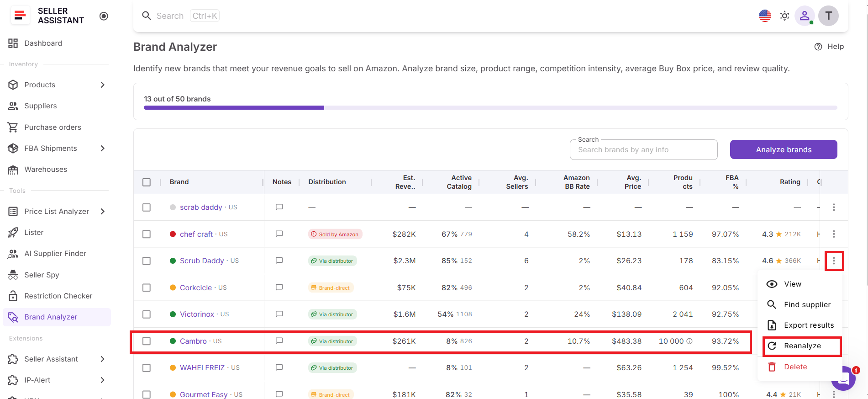Image resolution: width=868 pixels, height=399 pixels.
Task: Check the Cambro row checkbox
Action: click(x=147, y=341)
